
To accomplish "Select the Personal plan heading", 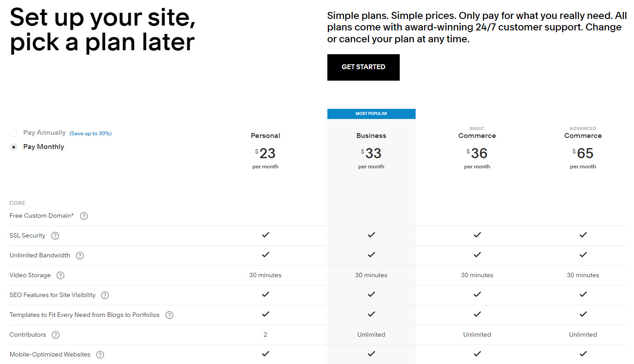I will pos(265,136).
